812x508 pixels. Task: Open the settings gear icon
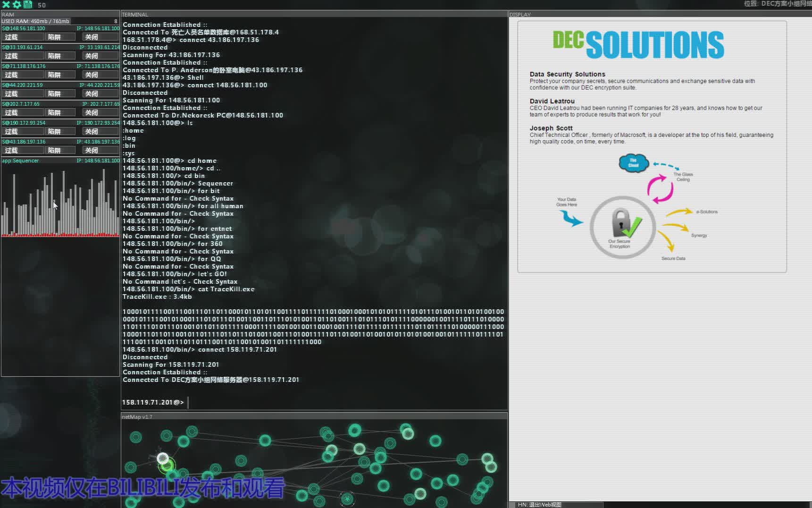click(17, 5)
